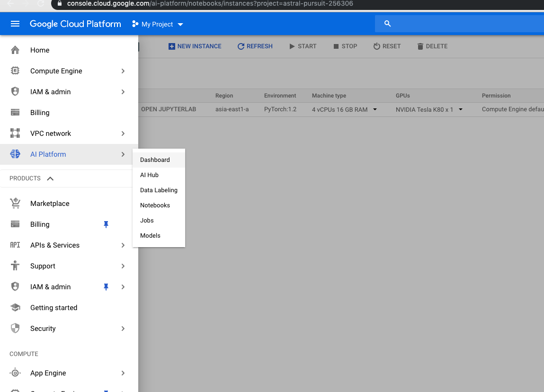This screenshot has height=392, width=544.
Task: Click the shield icon of pinned IAM & admin
Action: [x=15, y=286]
